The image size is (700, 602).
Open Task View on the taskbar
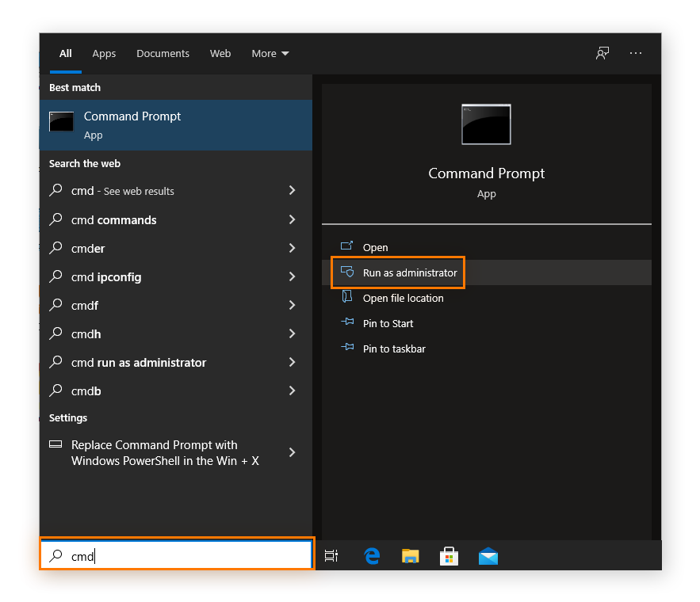point(331,555)
